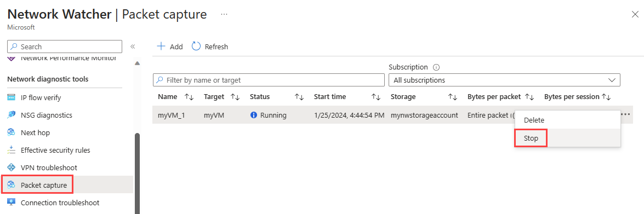Sort by Bytes per packet arrows
Image resolution: width=644 pixels, height=214 pixels.
[529, 97]
